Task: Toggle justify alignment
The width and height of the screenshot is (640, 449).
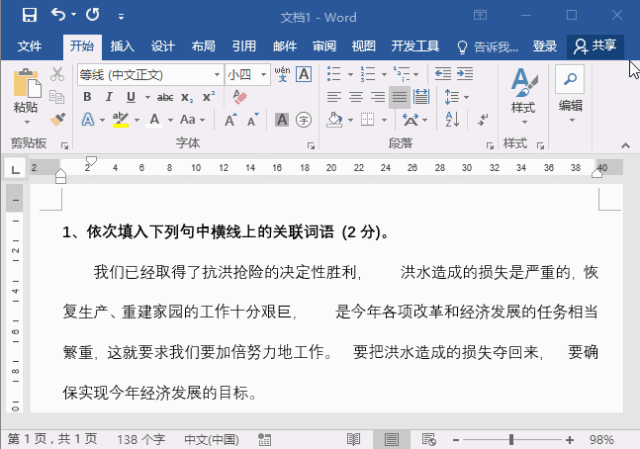Action: [400, 97]
